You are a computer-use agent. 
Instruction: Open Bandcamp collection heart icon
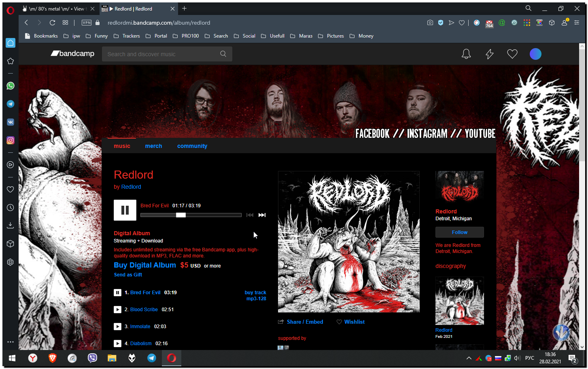point(512,54)
